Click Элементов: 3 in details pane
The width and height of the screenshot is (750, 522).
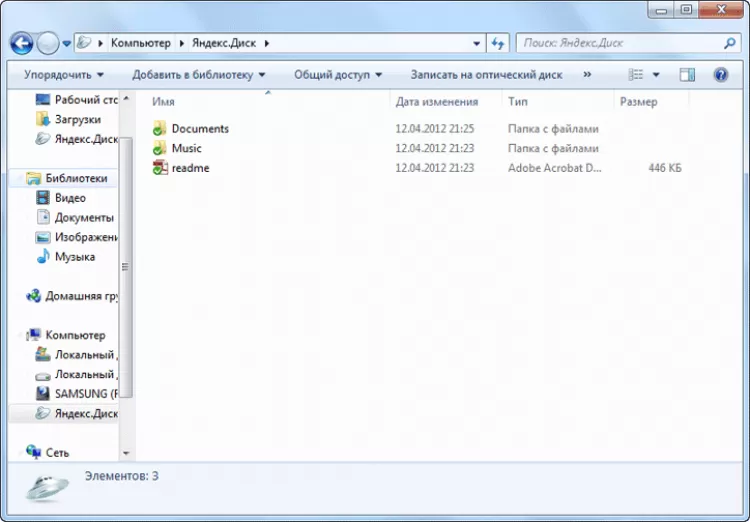(121, 476)
